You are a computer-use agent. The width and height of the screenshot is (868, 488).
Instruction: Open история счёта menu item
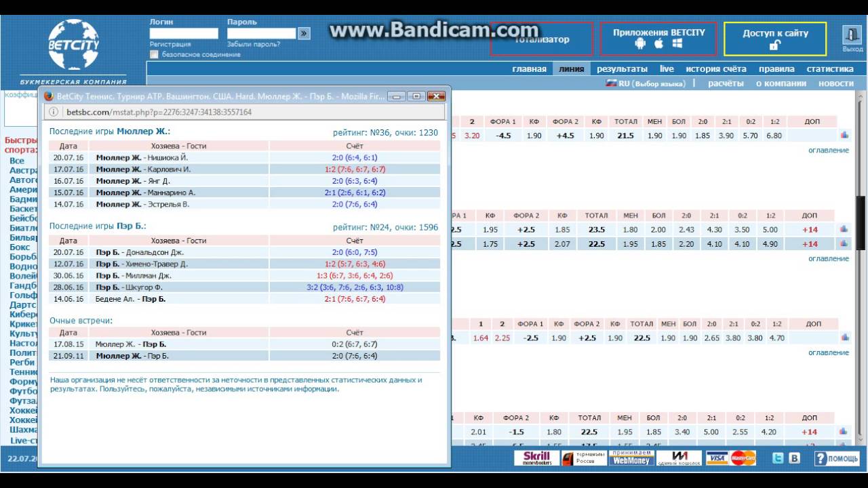click(715, 68)
